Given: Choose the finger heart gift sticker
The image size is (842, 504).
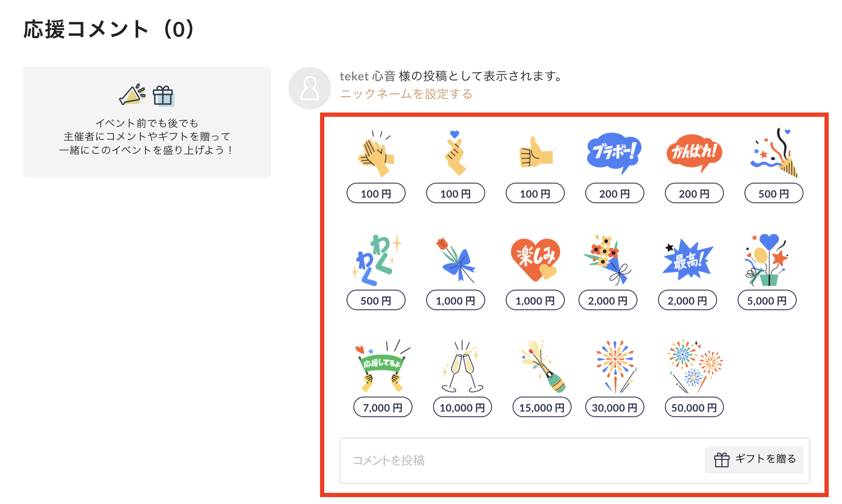Looking at the screenshot, I should tap(455, 153).
